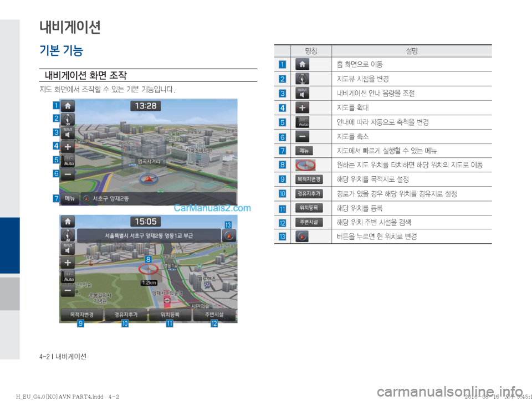Click the minus icon in row 지도를 축소
Screen dimensions: 532x401
(302, 137)
